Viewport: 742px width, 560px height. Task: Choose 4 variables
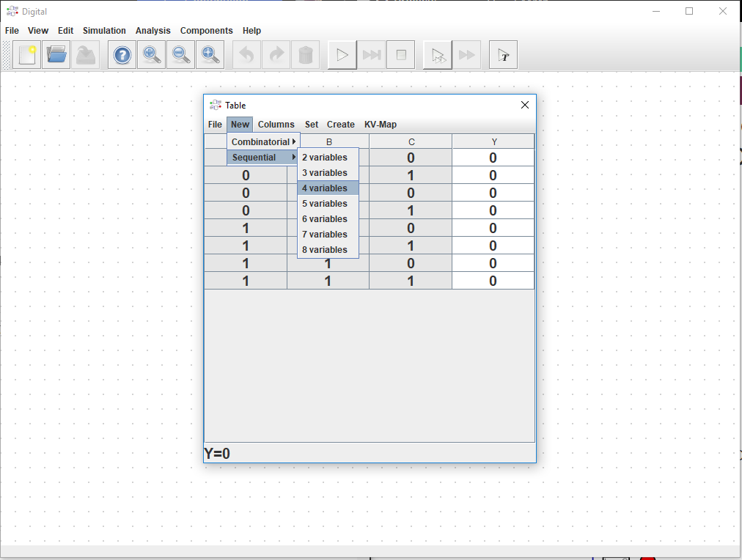tap(328, 188)
